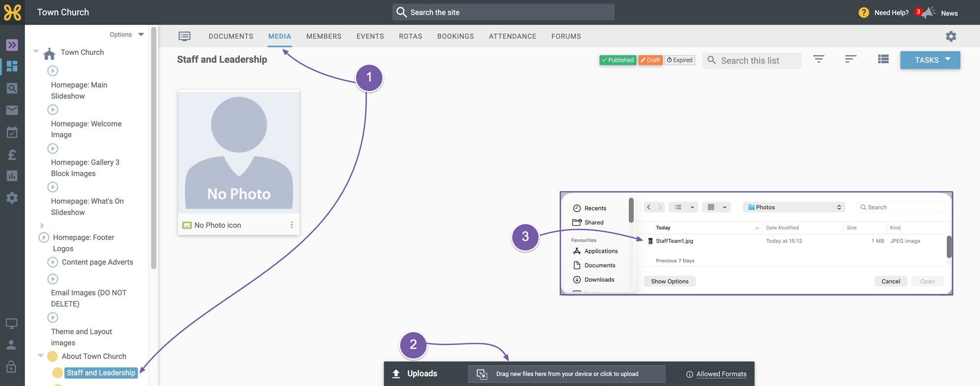
Task: Open the No Photo icon kebab menu
Action: pos(292,225)
